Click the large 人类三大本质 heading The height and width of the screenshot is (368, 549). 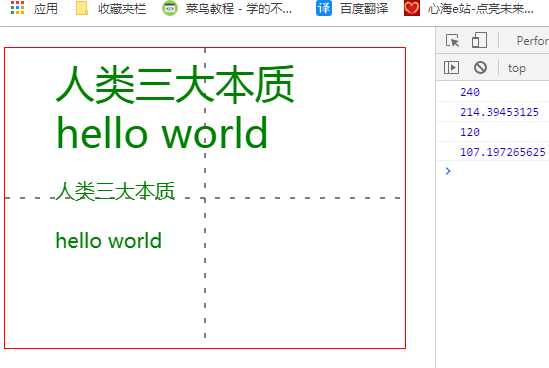point(175,84)
